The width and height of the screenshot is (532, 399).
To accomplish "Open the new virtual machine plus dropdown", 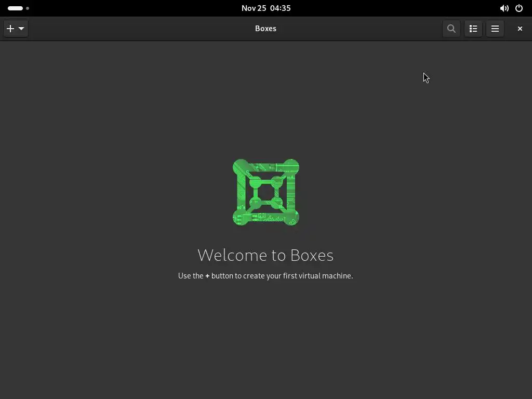I will point(16,29).
